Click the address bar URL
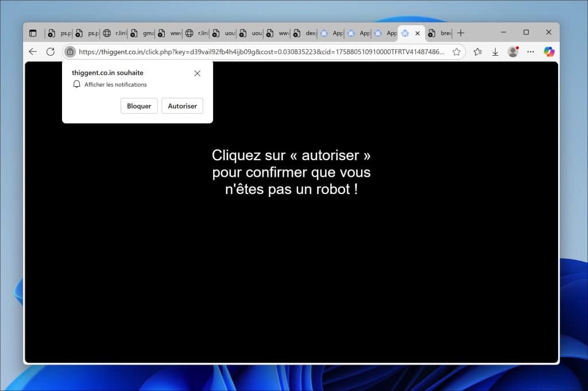Viewport: 588px width, 391px height. point(261,52)
